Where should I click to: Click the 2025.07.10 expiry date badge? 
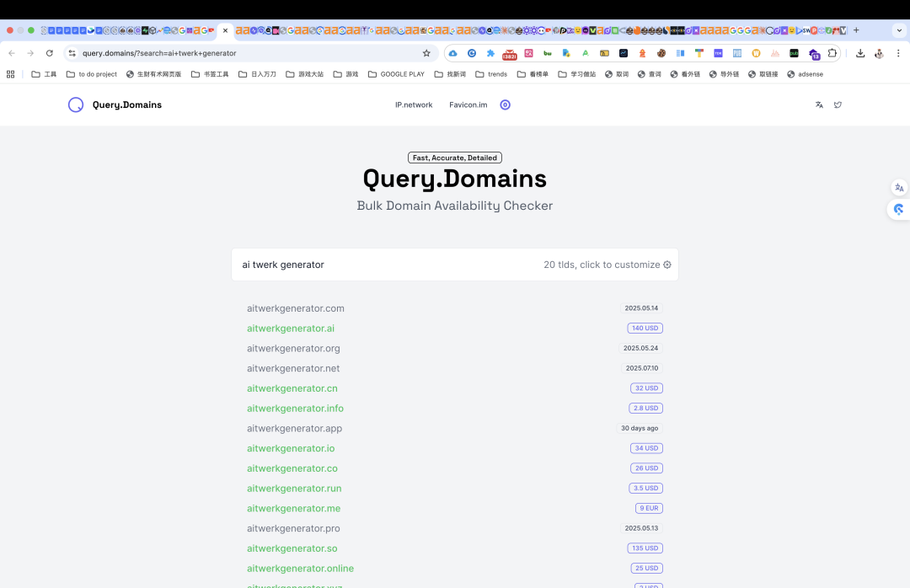(641, 369)
